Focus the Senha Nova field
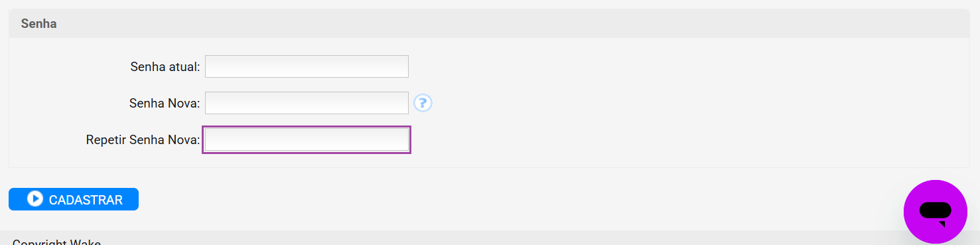 [x=307, y=103]
